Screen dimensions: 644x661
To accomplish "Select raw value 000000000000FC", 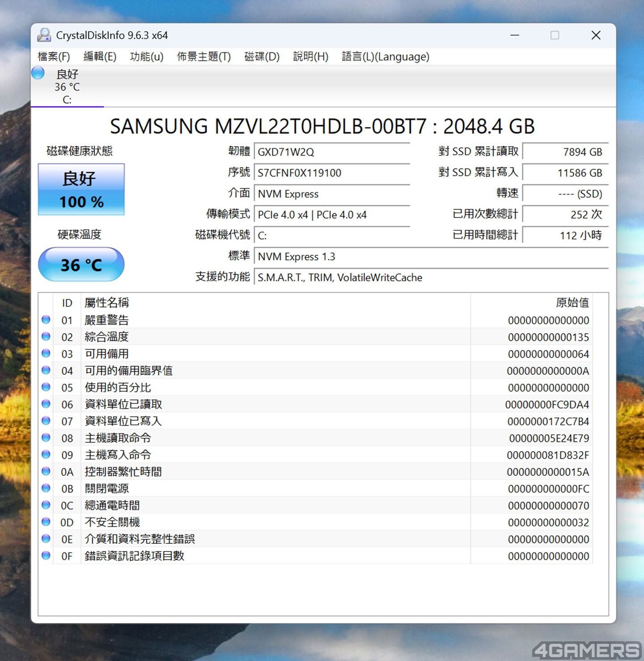I will coord(548,489).
